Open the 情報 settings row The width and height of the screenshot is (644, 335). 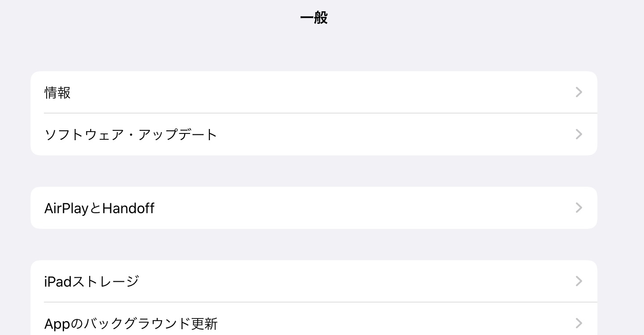[x=314, y=92]
